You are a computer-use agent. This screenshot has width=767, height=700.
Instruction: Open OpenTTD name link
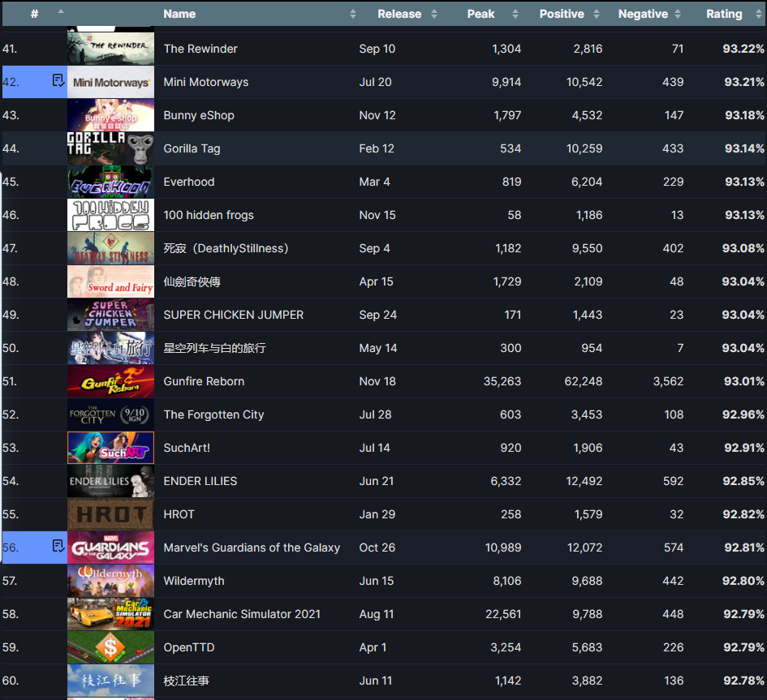tap(189, 647)
